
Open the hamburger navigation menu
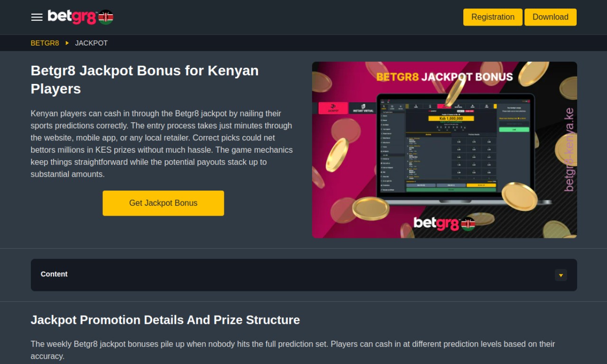pos(37,17)
